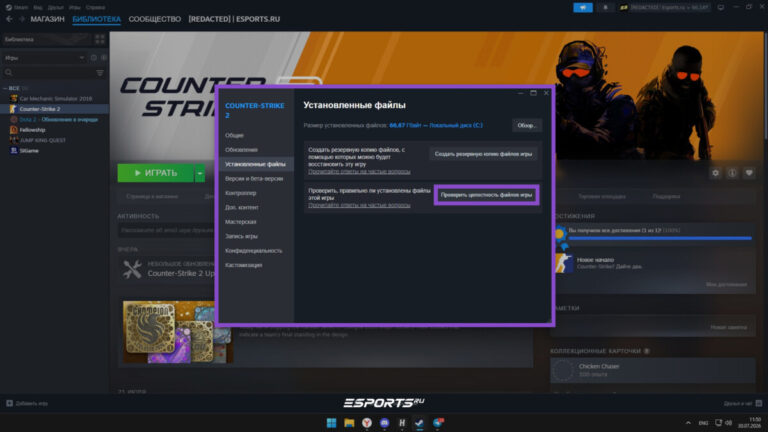The width and height of the screenshot is (768, 432).
Task: Open 'Конфиденциальность' properties section
Action: coord(256,251)
